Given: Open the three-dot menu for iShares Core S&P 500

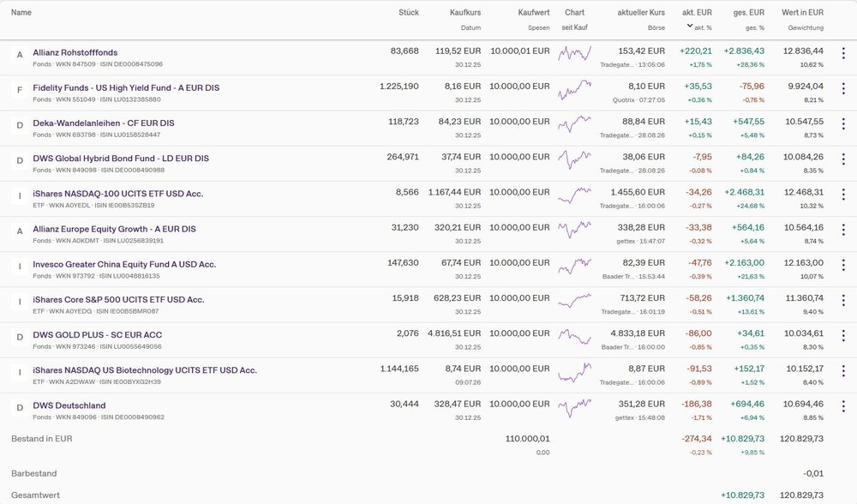Looking at the screenshot, I should point(843,301).
